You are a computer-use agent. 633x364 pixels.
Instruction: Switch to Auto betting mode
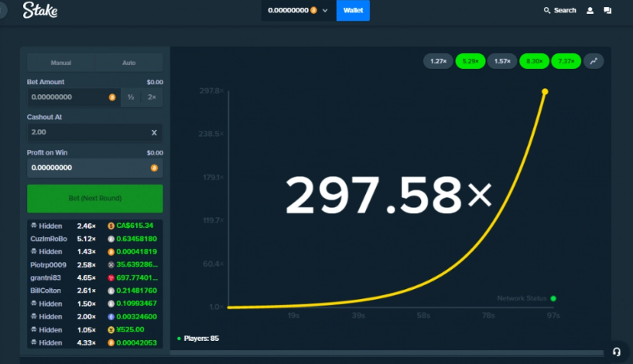(128, 63)
